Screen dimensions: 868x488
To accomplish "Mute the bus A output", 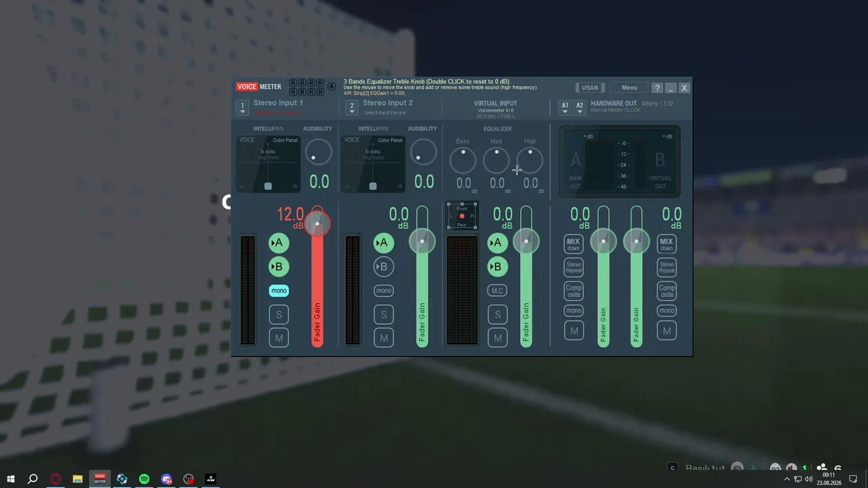I will click(574, 331).
